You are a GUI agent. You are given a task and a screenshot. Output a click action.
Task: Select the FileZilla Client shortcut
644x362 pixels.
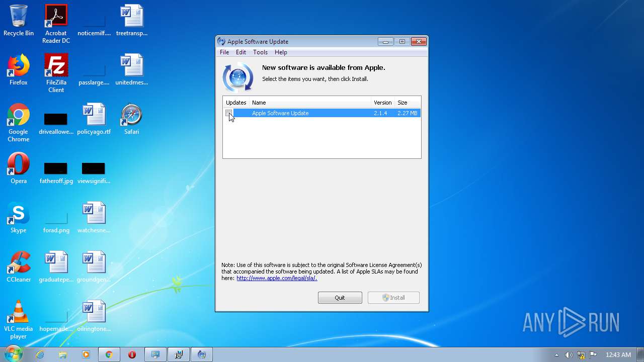pos(56,73)
